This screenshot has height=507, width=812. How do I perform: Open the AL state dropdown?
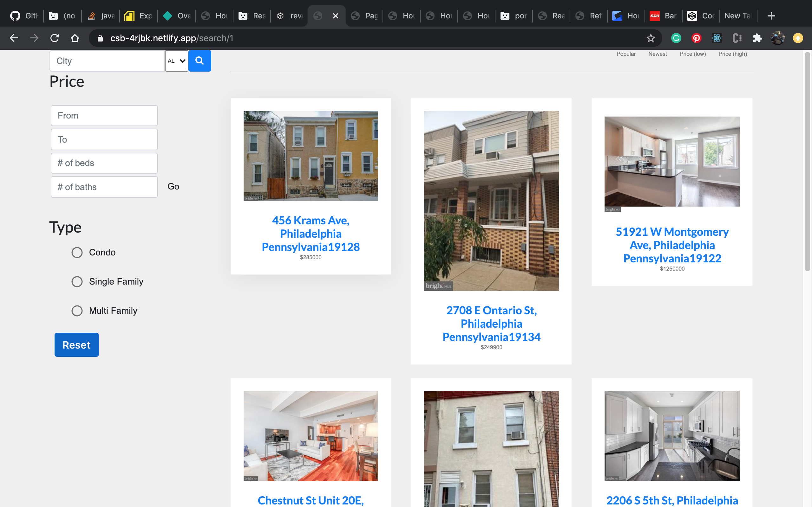tap(176, 61)
